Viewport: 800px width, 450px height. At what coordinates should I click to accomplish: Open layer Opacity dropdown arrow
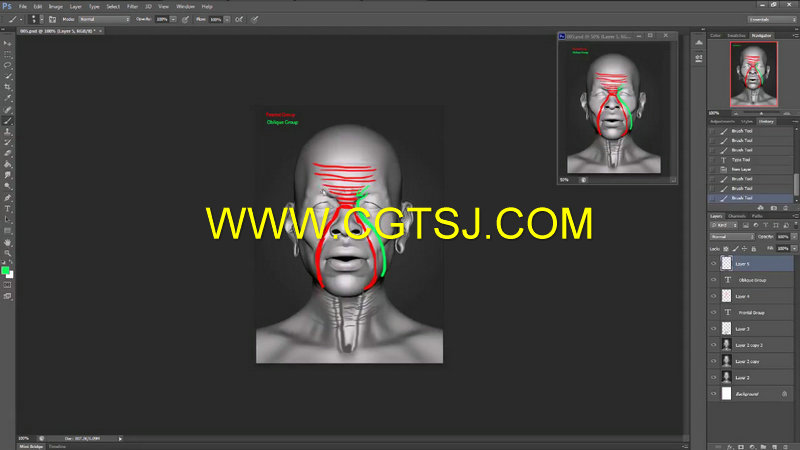[x=794, y=237]
